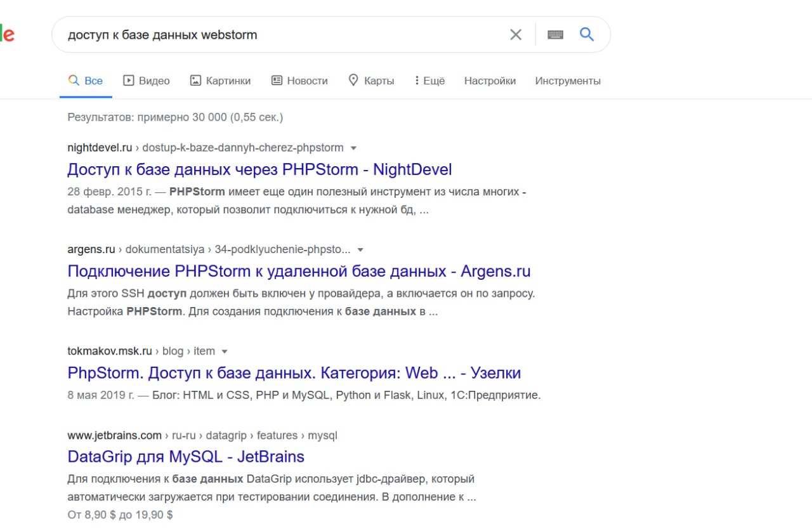Expand the Ещё more menu
Image resolution: width=812 pixels, height=531 pixels.
point(429,81)
